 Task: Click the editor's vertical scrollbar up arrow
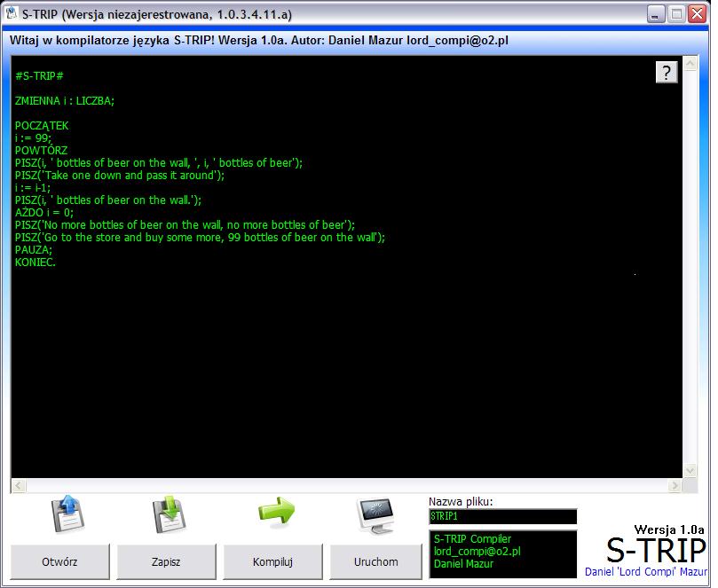click(x=690, y=63)
